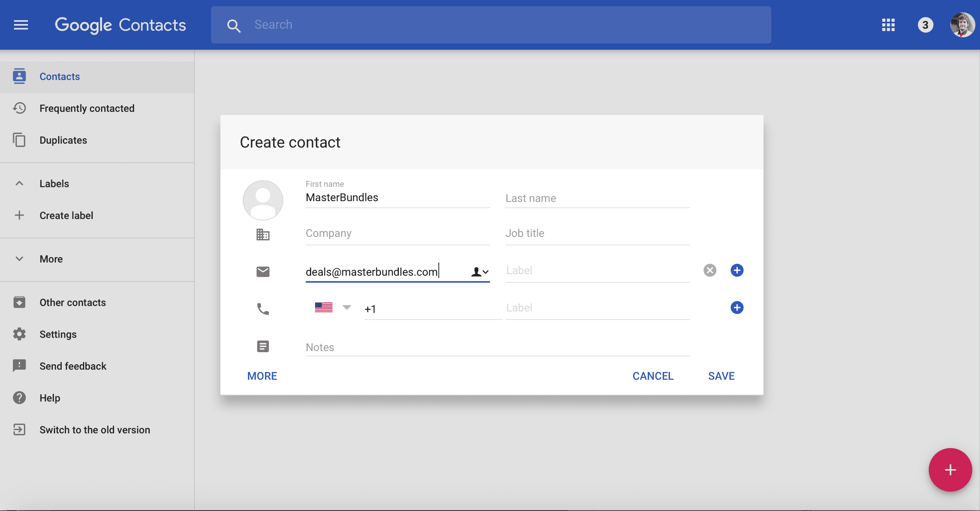This screenshot has height=511, width=980.
Task: Focus the Search field
Action: click(x=491, y=25)
